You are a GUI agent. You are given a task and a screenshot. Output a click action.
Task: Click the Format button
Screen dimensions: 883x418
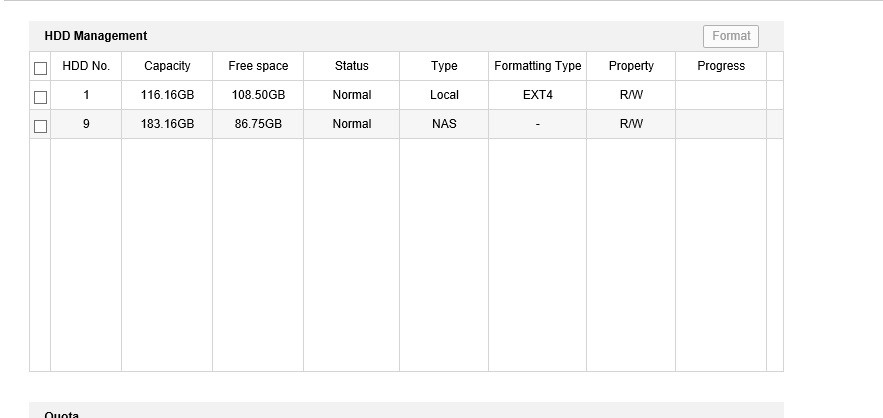pos(731,36)
